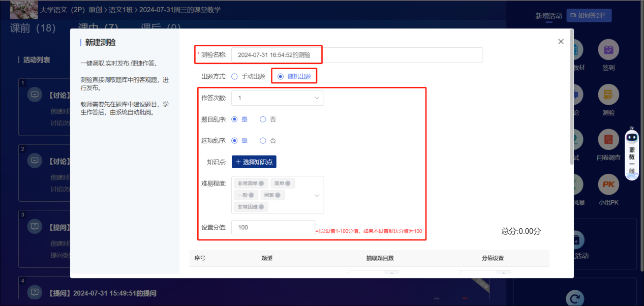Remove the 困难 difficulty tag
Viewport: 644px width, 306px height.
(278, 195)
